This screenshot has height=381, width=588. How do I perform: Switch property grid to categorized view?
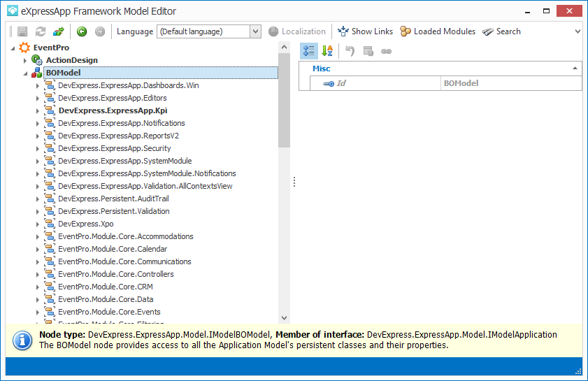(x=309, y=51)
